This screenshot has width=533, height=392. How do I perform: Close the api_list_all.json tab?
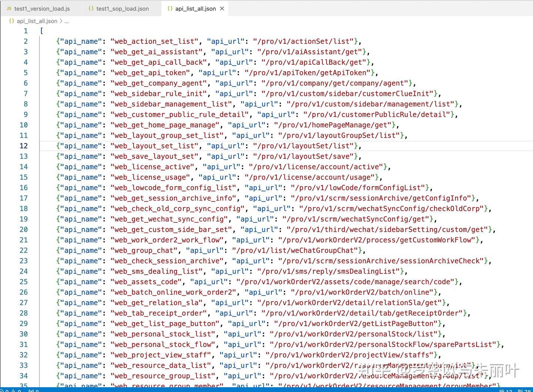click(x=222, y=9)
